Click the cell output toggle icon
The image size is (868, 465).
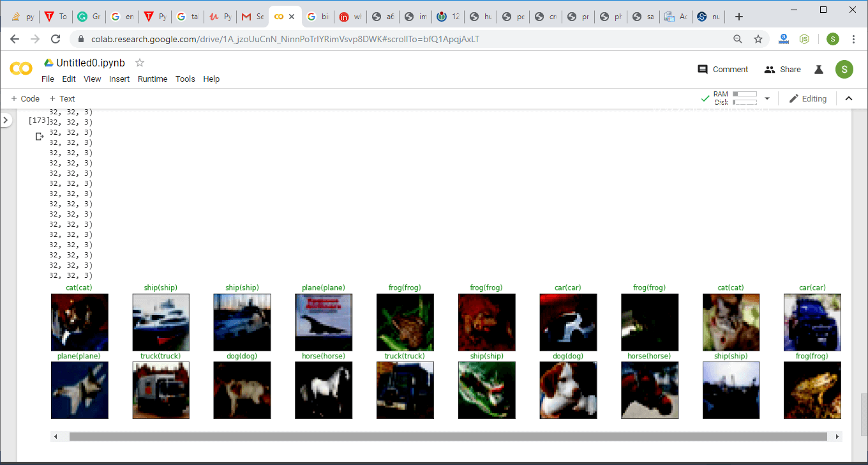pos(40,136)
